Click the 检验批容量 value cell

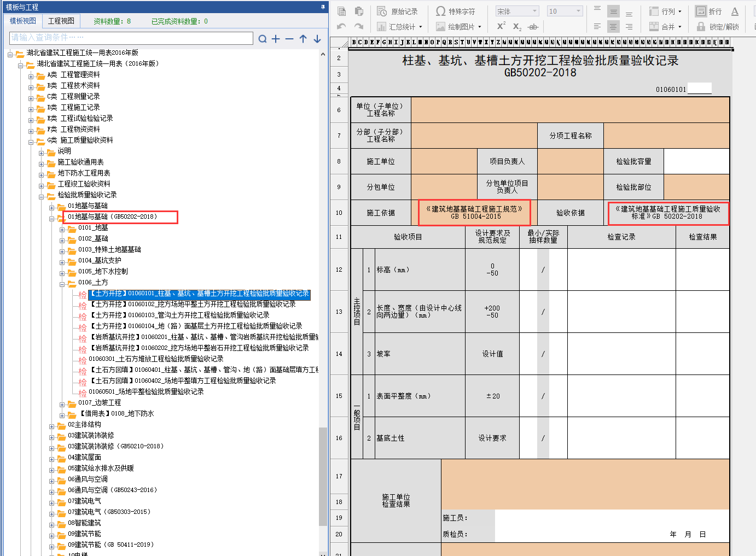point(696,161)
